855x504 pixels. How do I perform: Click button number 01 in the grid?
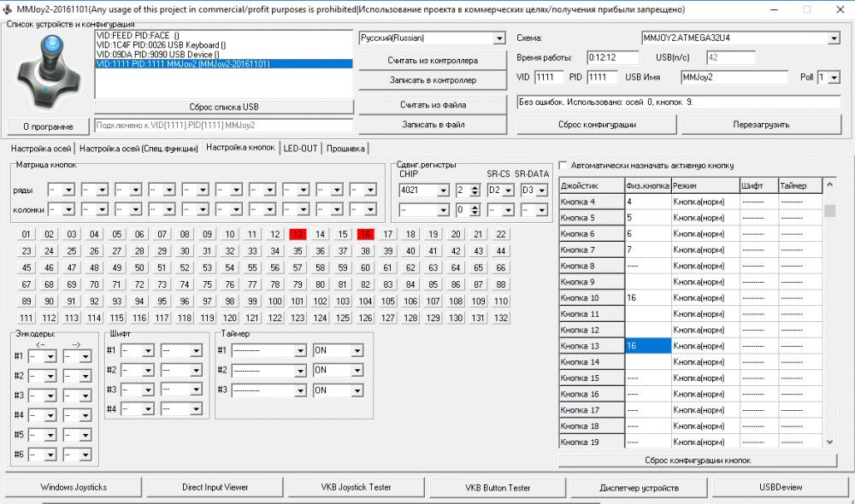[x=27, y=234]
